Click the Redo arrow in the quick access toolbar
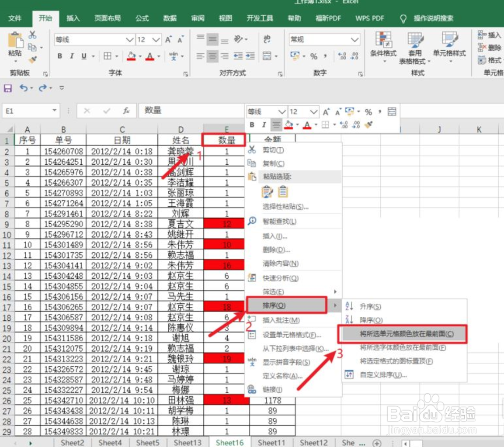 coord(43,88)
